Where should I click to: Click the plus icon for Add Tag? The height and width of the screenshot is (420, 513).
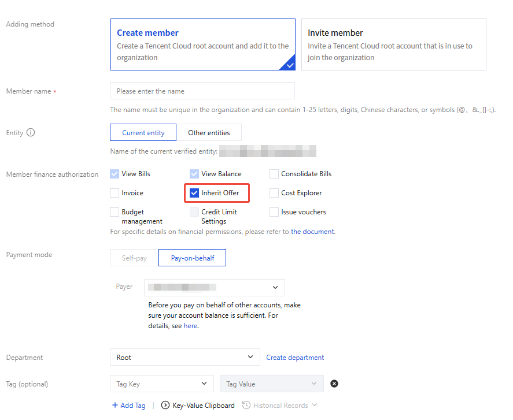point(115,406)
